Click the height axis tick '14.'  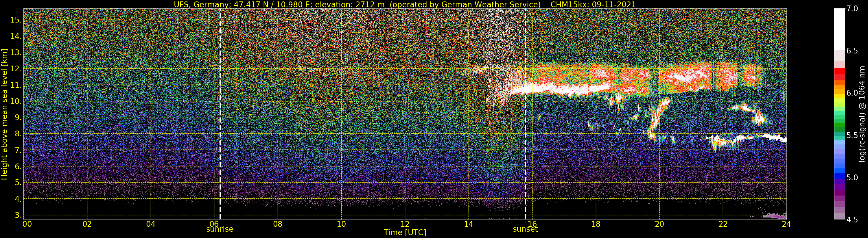pos(16,36)
